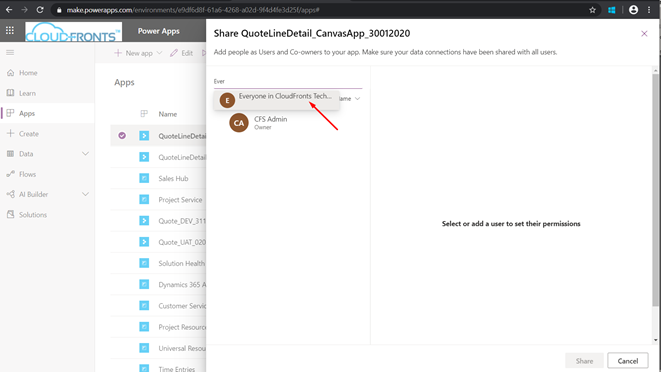
Task: Go to Learn in sidebar
Action: [x=27, y=93]
